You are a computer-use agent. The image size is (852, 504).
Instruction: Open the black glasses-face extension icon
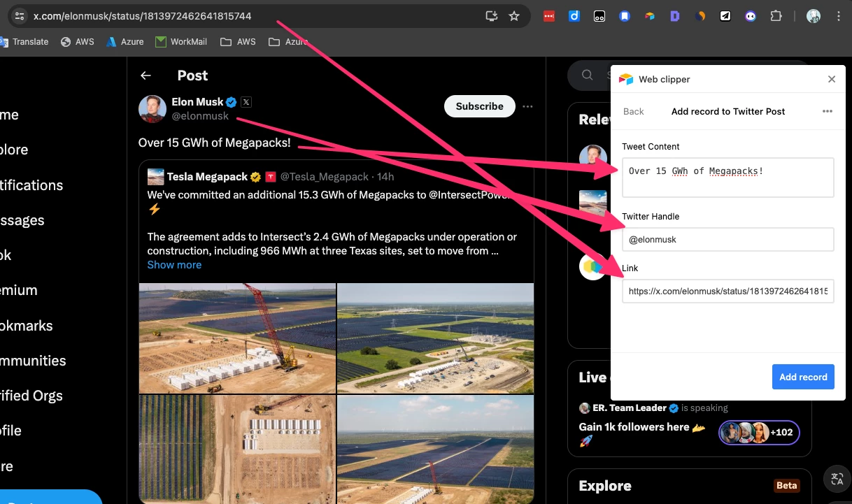click(x=599, y=16)
